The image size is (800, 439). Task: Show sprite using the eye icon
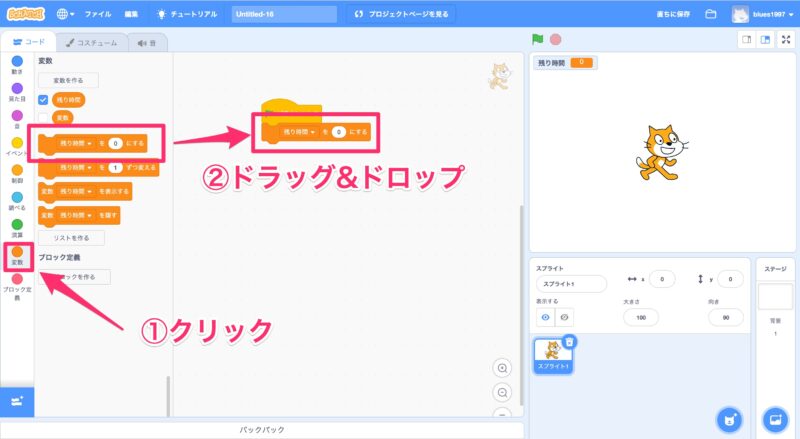(546, 316)
